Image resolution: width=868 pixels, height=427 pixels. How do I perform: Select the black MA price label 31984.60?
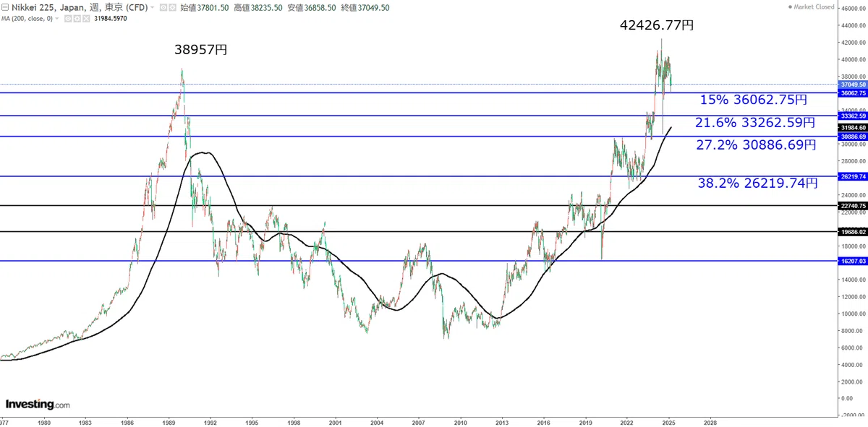pos(854,127)
